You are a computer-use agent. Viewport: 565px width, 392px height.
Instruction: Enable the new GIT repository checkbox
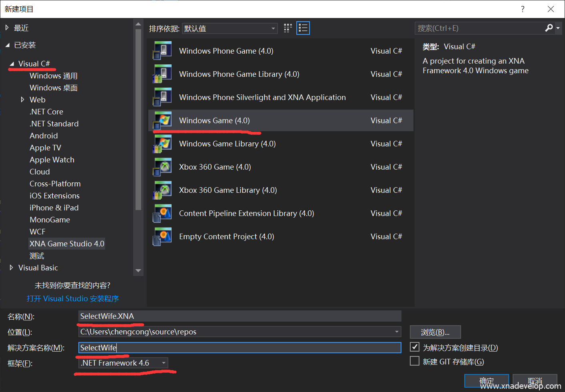(x=415, y=361)
